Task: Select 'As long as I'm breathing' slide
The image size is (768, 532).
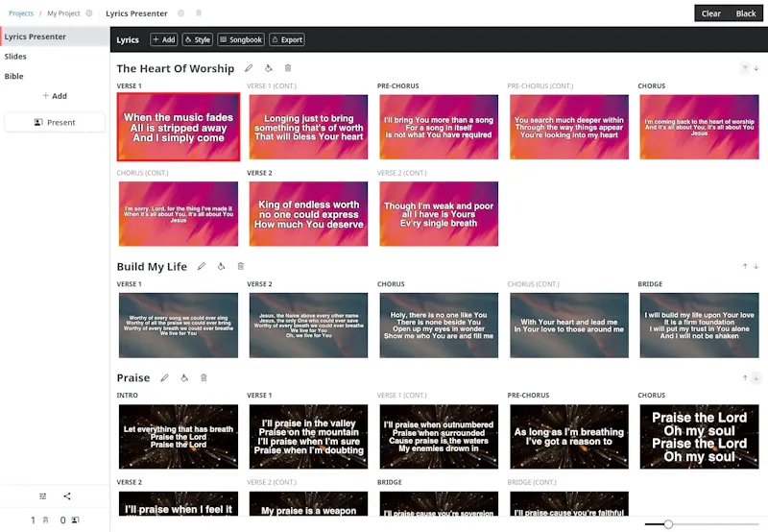Action: [x=569, y=437]
